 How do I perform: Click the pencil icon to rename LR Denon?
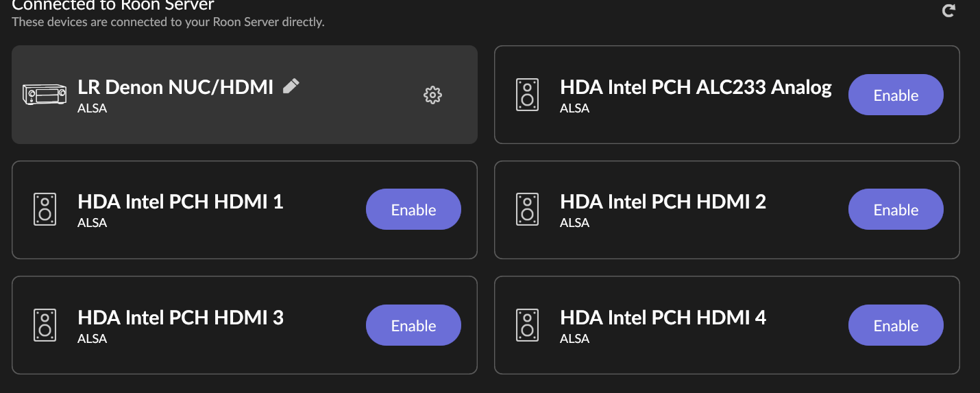click(291, 86)
